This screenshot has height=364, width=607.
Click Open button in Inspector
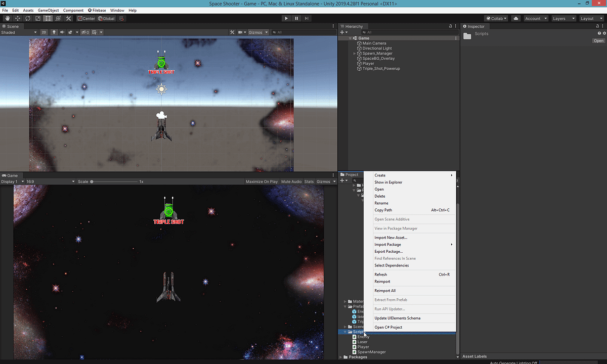coord(598,41)
